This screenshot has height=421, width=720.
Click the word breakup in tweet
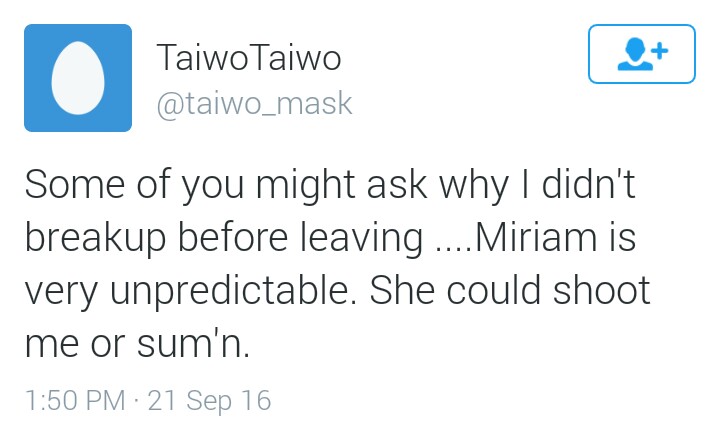click(95, 238)
